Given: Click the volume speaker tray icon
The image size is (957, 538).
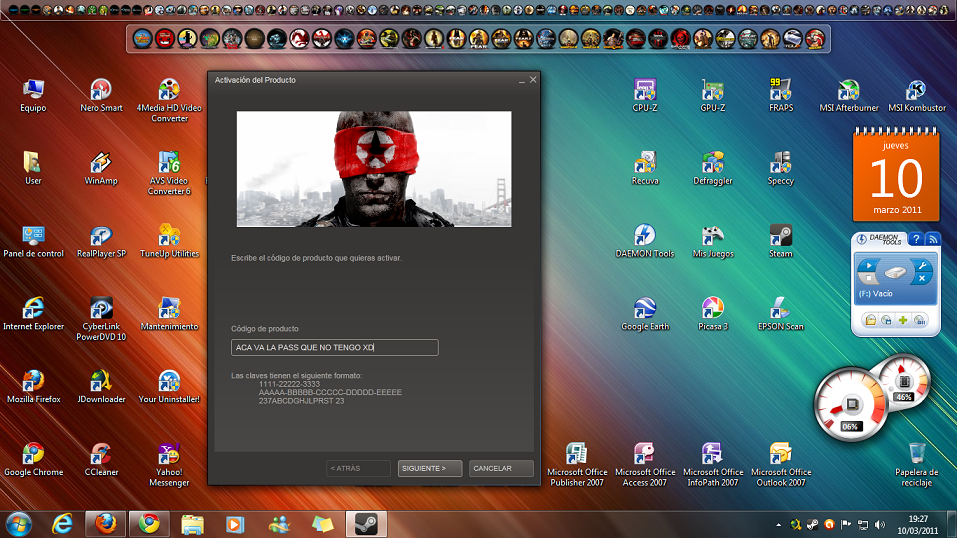Looking at the screenshot, I should [880, 525].
